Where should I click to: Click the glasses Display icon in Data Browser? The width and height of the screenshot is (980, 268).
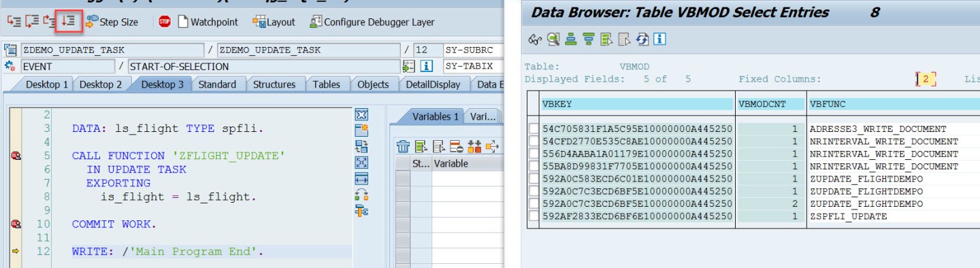[535, 39]
